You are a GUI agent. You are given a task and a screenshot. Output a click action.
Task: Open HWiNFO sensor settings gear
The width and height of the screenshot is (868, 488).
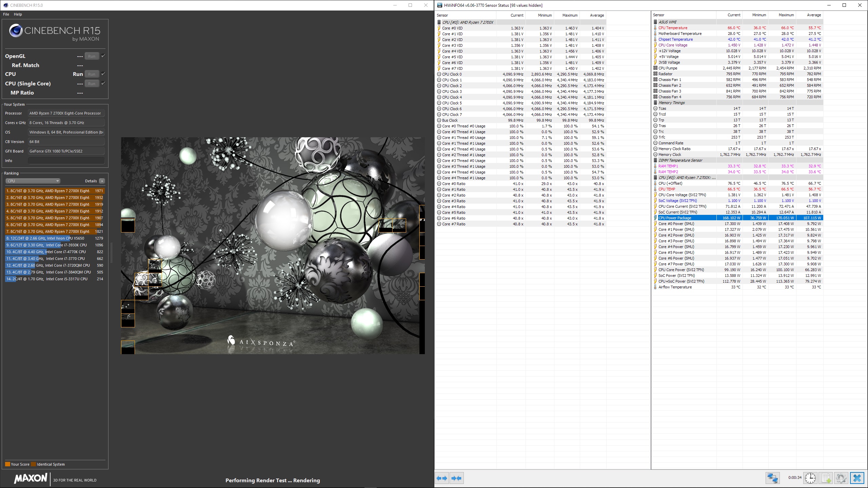841,478
